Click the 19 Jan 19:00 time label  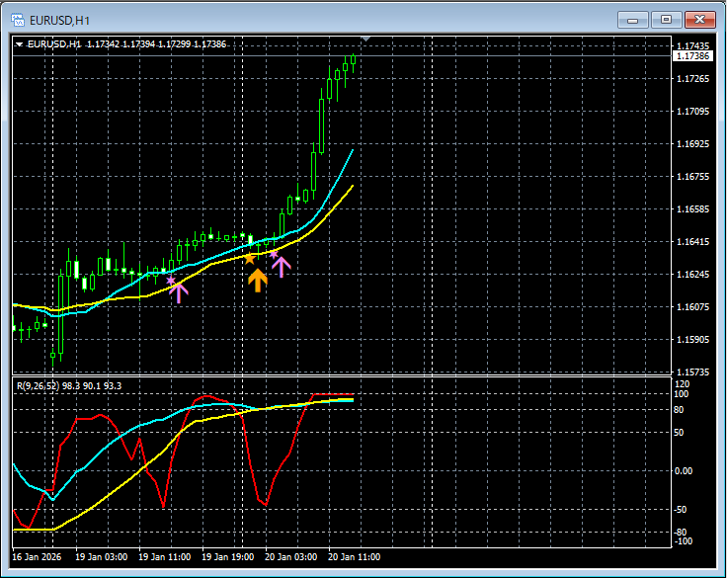[x=227, y=556]
